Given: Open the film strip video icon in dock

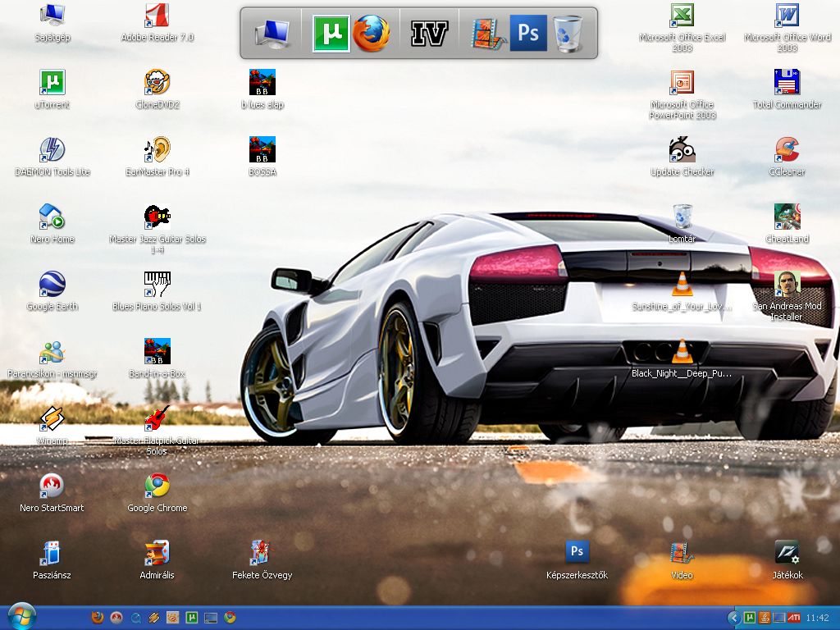Looking at the screenshot, I should (489, 33).
